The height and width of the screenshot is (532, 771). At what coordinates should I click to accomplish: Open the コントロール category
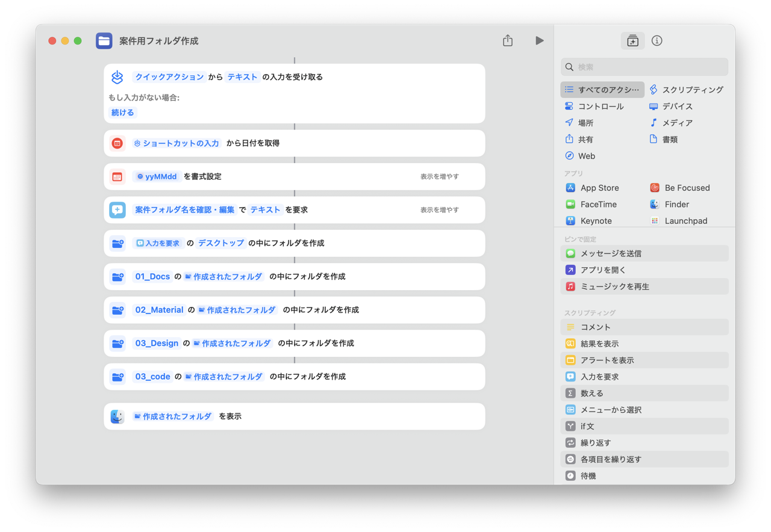click(594, 107)
